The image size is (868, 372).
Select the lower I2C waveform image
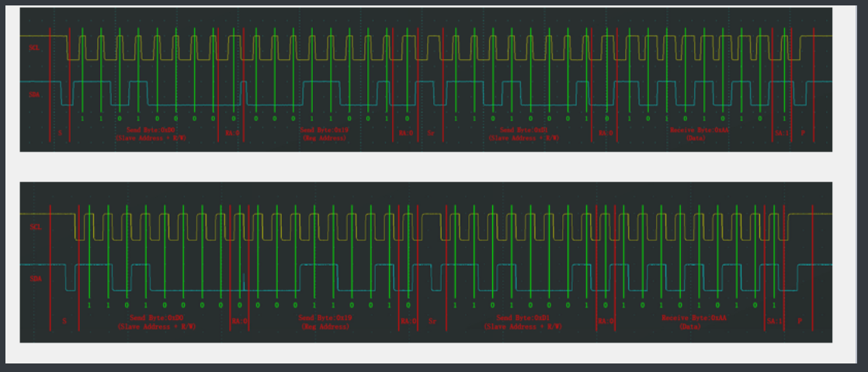(x=425, y=262)
